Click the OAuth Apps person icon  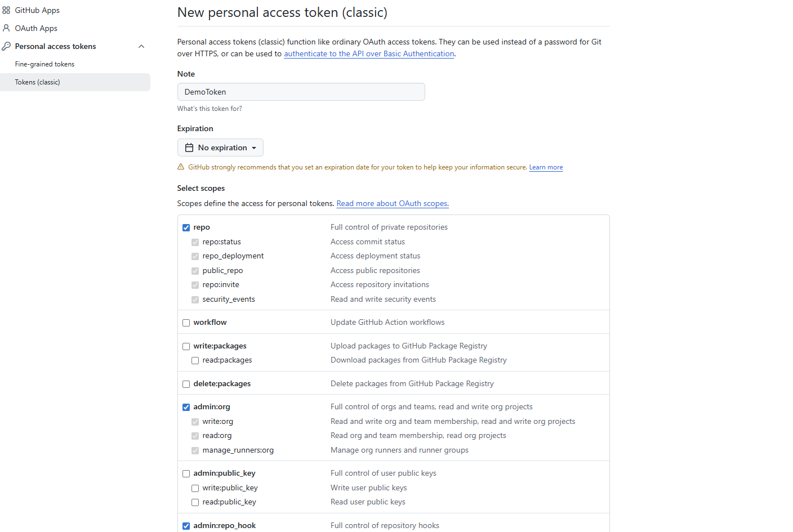pos(6,28)
